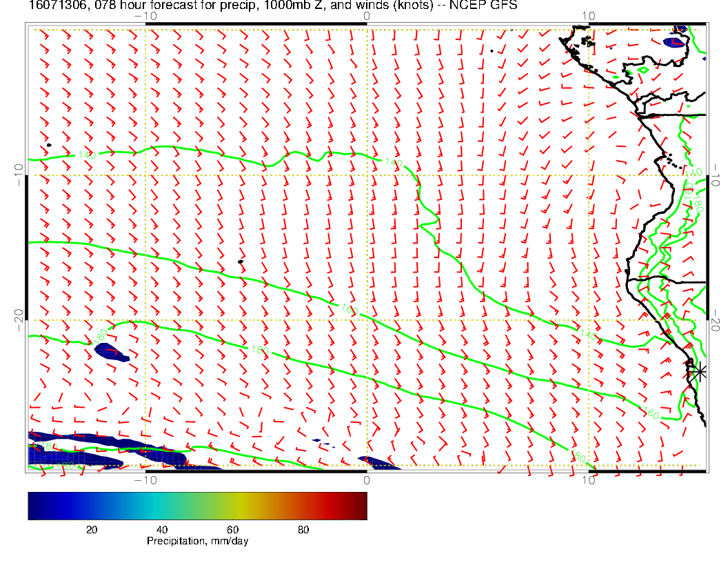This screenshot has height=563, width=728.
Task: Click the black asterisk station marker on the coast
Action: pos(699,372)
